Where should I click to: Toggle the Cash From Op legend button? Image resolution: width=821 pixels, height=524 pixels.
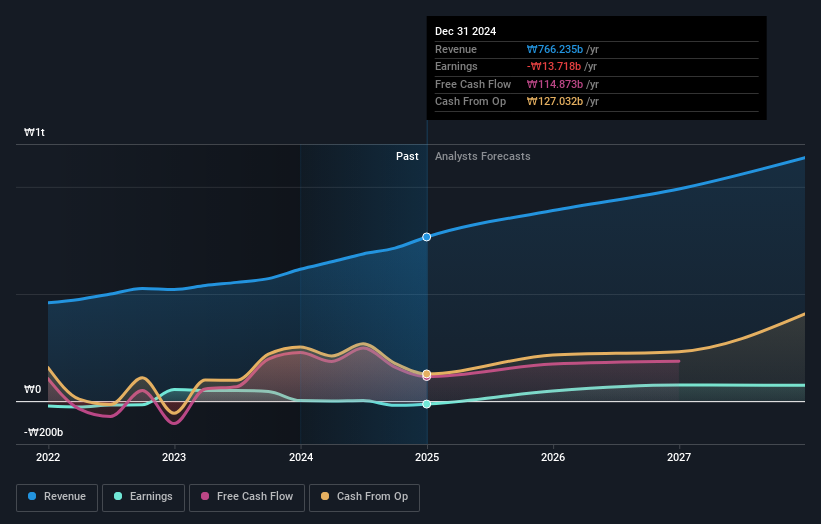(364, 497)
